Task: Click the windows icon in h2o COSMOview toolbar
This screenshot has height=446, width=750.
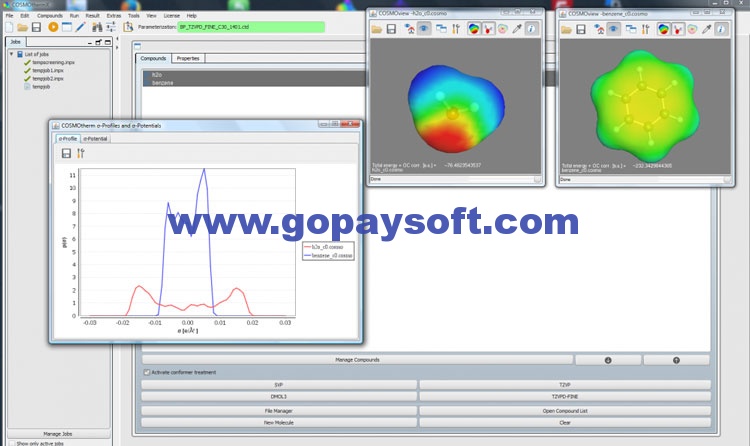Action: pyautogui.click(x=441, y=29)
